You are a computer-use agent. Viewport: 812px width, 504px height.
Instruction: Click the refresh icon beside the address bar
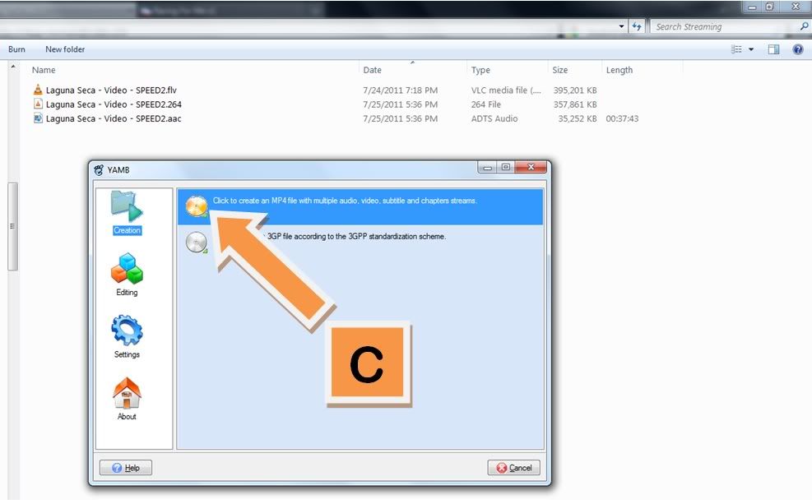(x=637, y=27)
